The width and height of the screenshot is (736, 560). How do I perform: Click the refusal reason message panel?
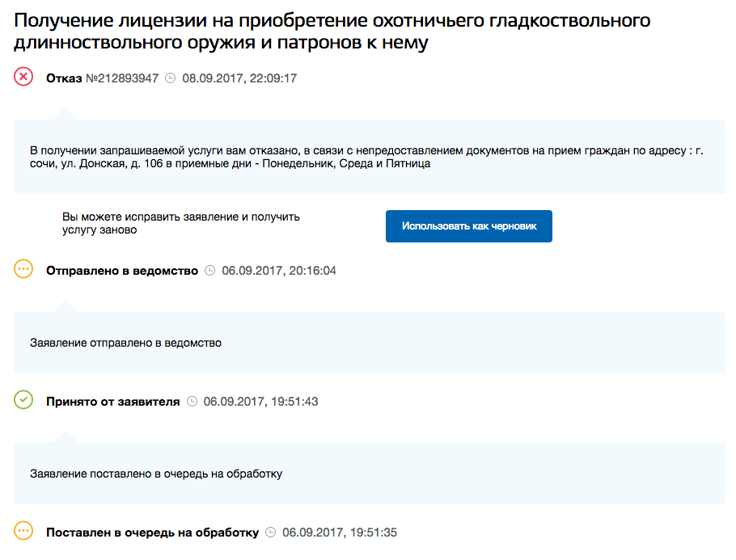tap(369, 157)
